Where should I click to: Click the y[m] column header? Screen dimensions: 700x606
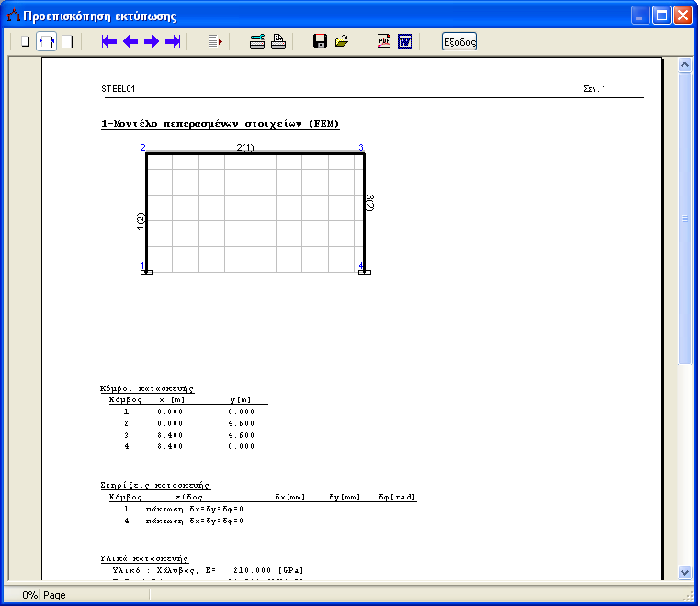pos(241,399)
